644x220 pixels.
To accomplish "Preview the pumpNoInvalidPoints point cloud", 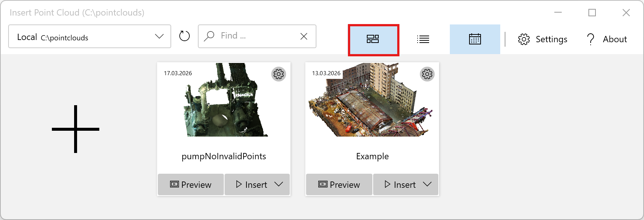I will tap(191, 184).
